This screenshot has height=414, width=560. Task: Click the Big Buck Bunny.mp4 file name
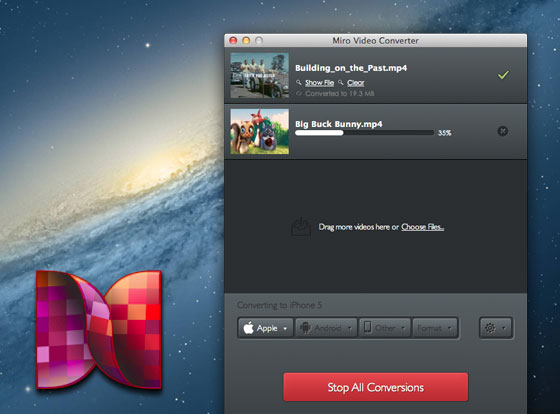coord(339,124)
